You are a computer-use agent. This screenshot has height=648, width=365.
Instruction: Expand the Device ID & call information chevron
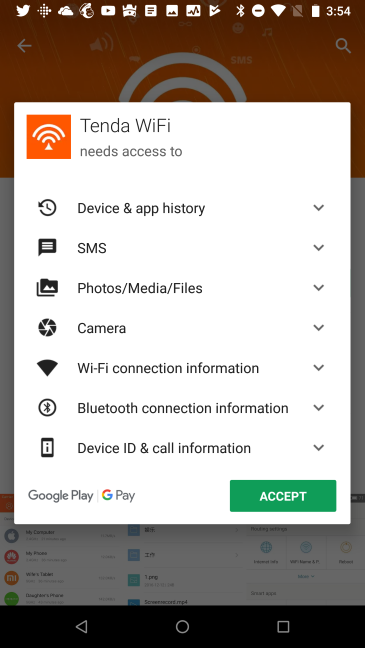(318, 448)
